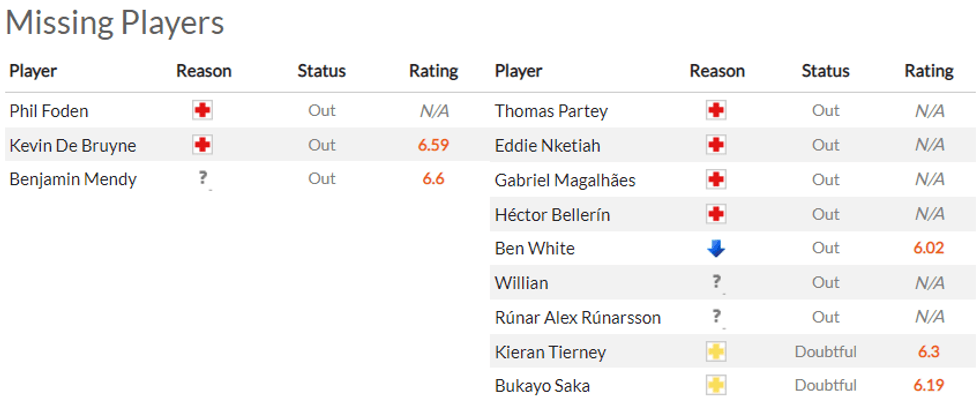Click the injury icon beside Héctor Bellerín

[x=716, y=214]
